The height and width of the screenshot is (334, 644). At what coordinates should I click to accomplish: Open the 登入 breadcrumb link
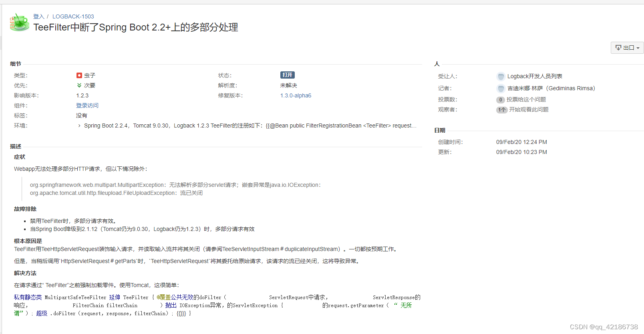[x=39, y=16]
